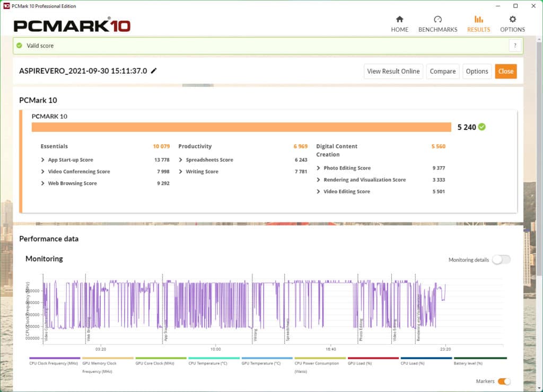Click the green check beside score 5 240
The height and width of the screenshot is (392, 543).
[481, 127]
